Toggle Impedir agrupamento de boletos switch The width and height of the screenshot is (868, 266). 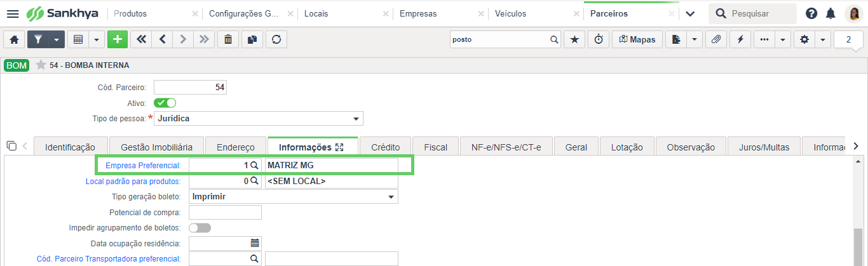pyautogui.click(x=200, y=227)
